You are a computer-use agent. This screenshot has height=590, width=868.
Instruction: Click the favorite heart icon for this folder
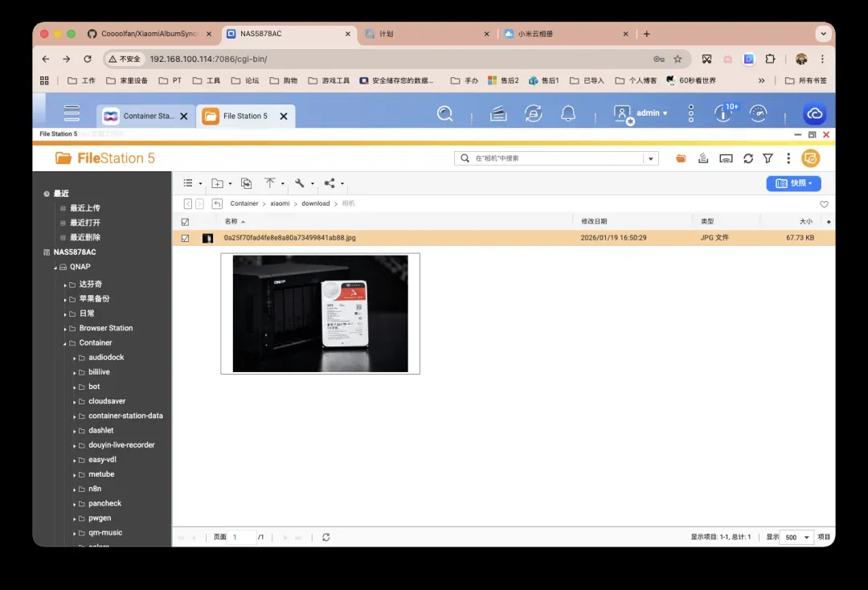(x=824, y=204)
